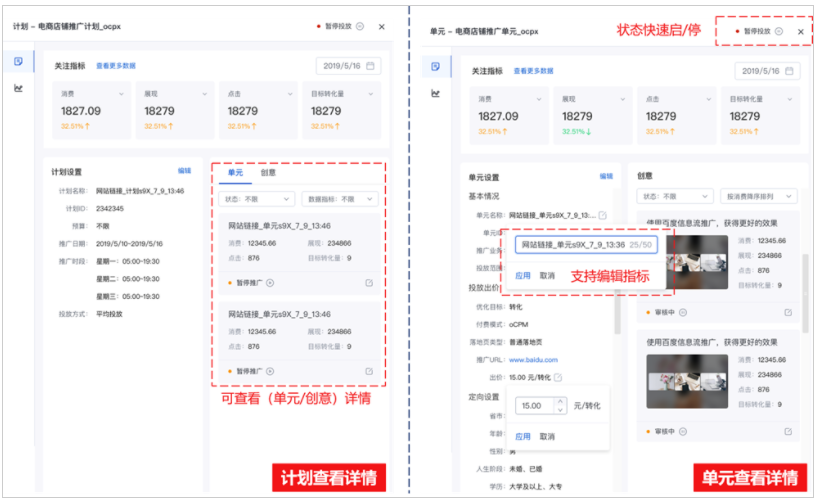Switch to the 单元 tab
Screen dimensions: 818x504
click(x=235, y=173)
